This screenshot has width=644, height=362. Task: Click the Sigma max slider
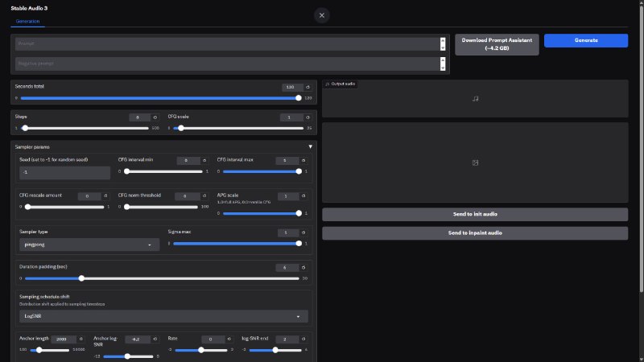click(x=237, y=244)
